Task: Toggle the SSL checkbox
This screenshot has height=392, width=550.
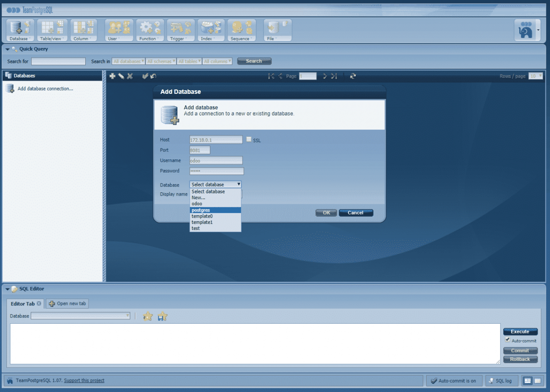Action: click(249, 140)
